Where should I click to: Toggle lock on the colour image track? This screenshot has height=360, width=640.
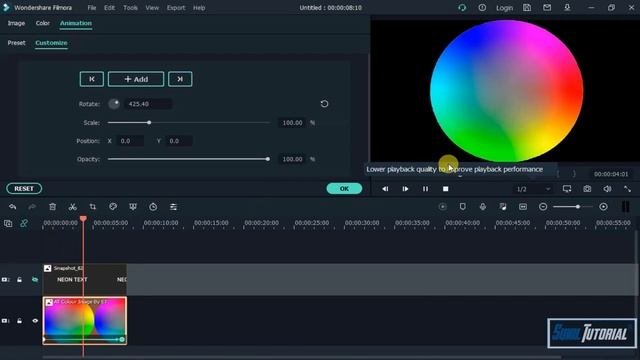point(19,321)
